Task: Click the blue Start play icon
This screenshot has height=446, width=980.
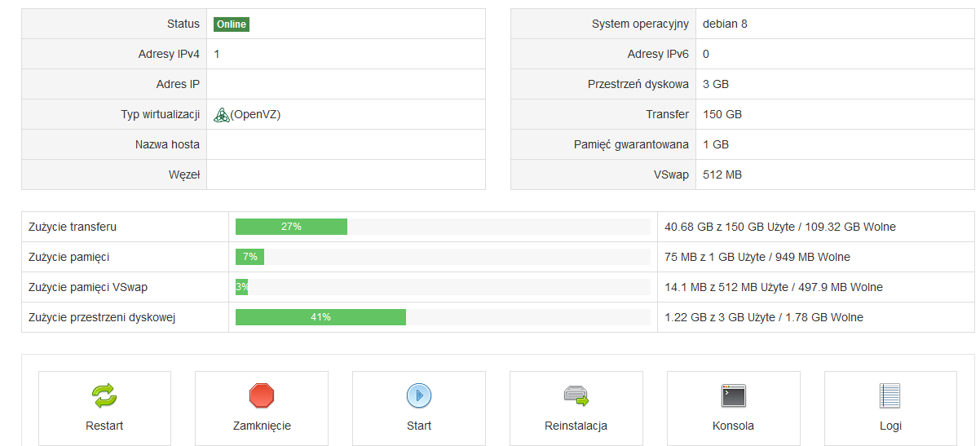Action: (419, 396)
